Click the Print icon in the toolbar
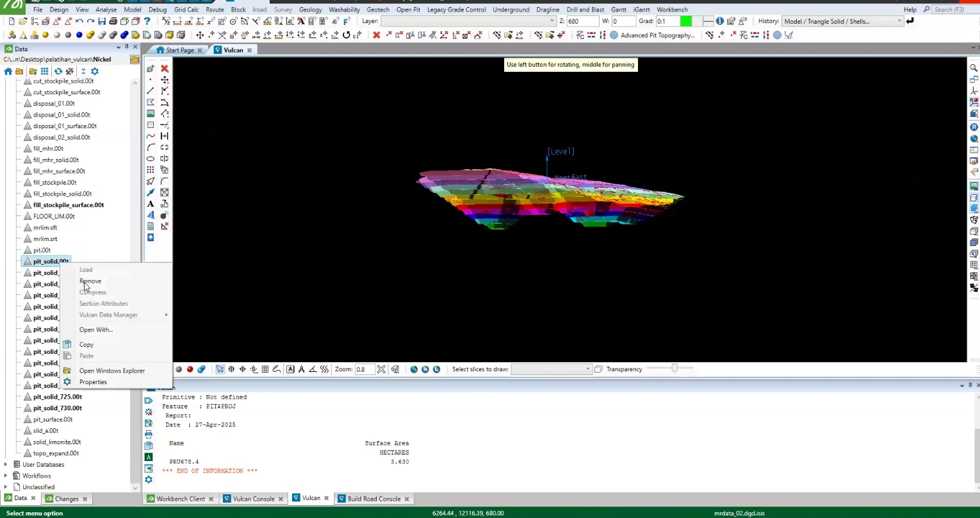 (x=113, y=21)
